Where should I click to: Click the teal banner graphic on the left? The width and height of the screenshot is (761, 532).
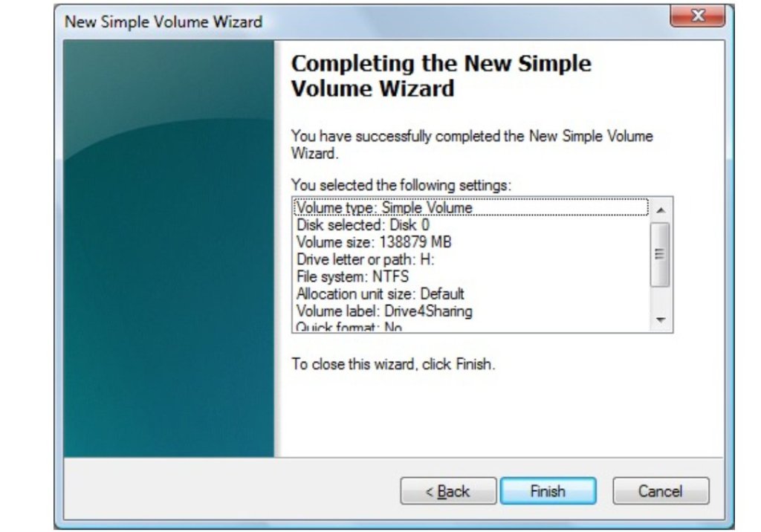pyautogui.click(x=169, y=248)
